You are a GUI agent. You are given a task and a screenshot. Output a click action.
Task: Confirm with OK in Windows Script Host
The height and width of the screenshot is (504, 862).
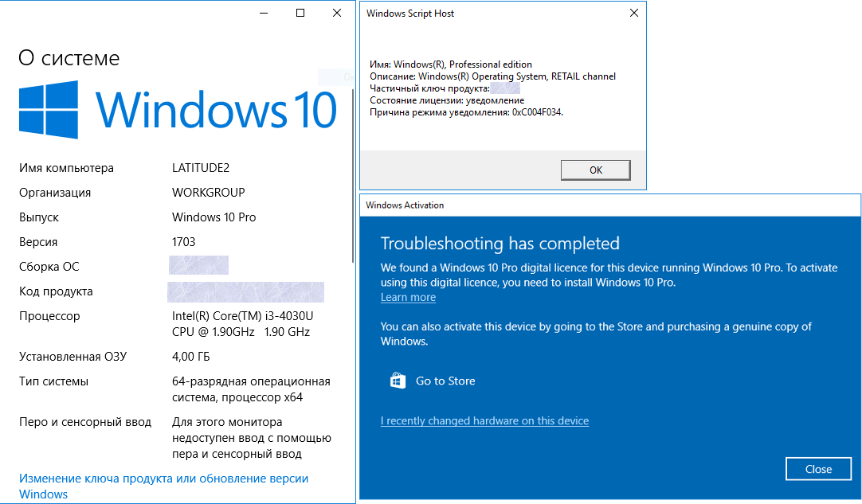(595, 170)
